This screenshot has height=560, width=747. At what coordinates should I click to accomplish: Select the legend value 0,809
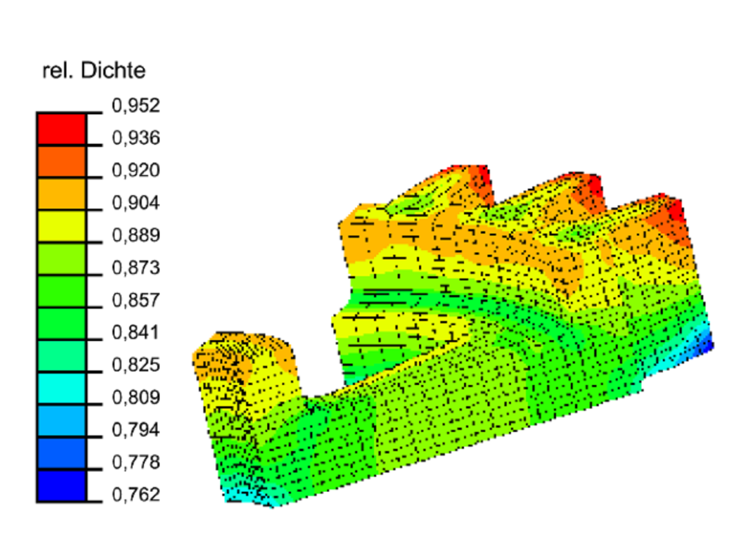click(136, 397)
